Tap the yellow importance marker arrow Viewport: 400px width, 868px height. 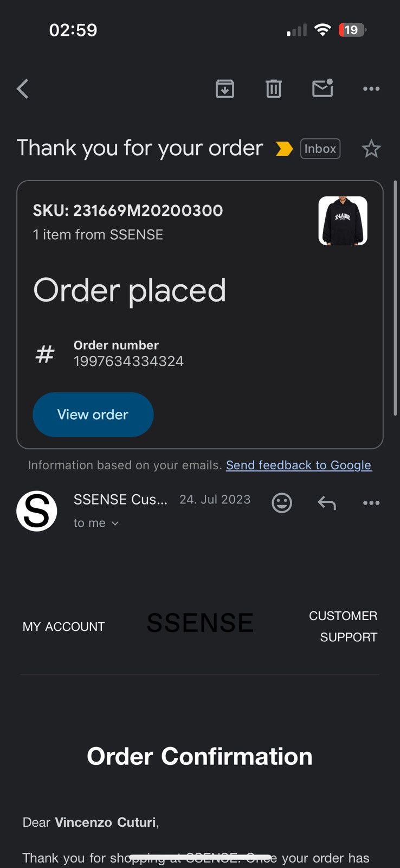284,149
